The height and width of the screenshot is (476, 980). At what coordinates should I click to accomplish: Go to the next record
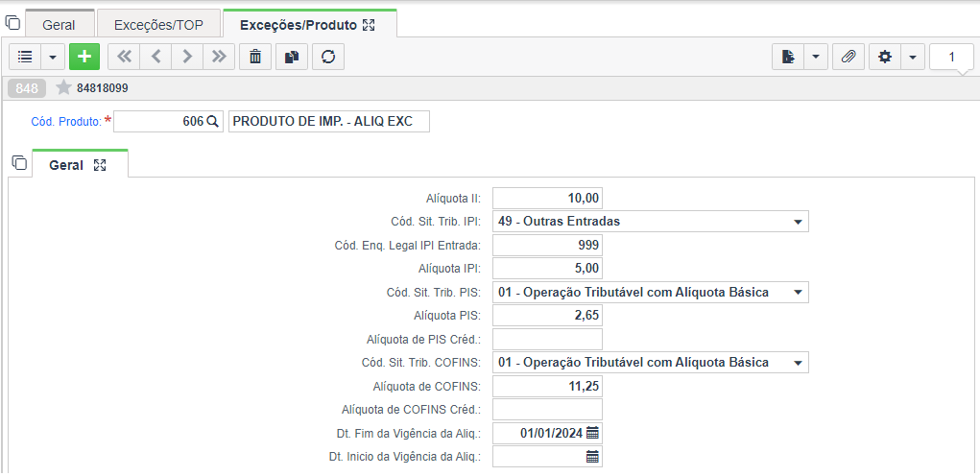click(x=187, y=57)
